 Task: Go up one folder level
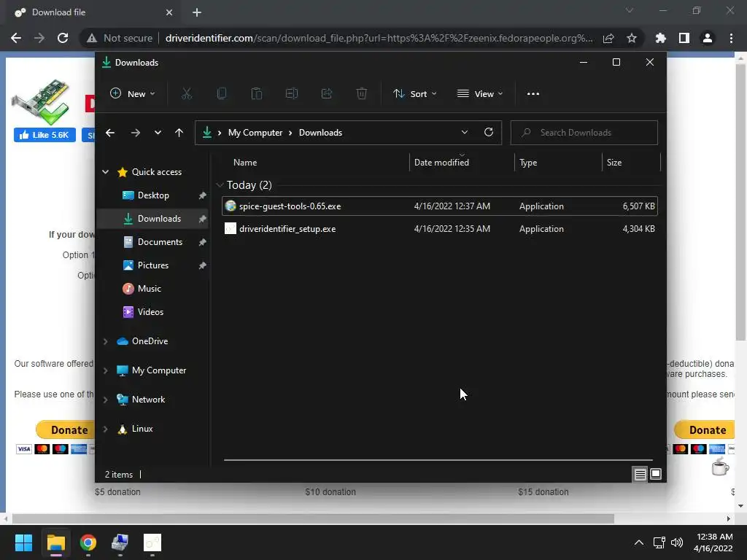coord(179,133)
